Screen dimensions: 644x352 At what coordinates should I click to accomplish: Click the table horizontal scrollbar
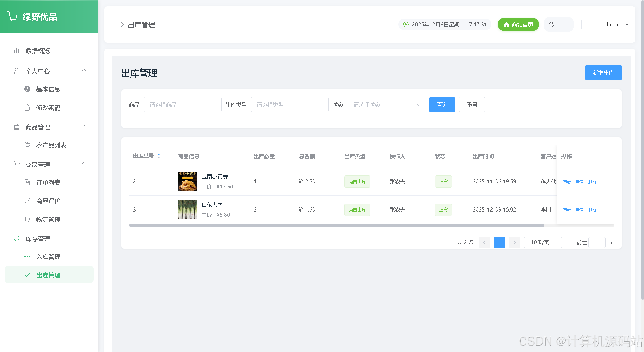point(336,225)
